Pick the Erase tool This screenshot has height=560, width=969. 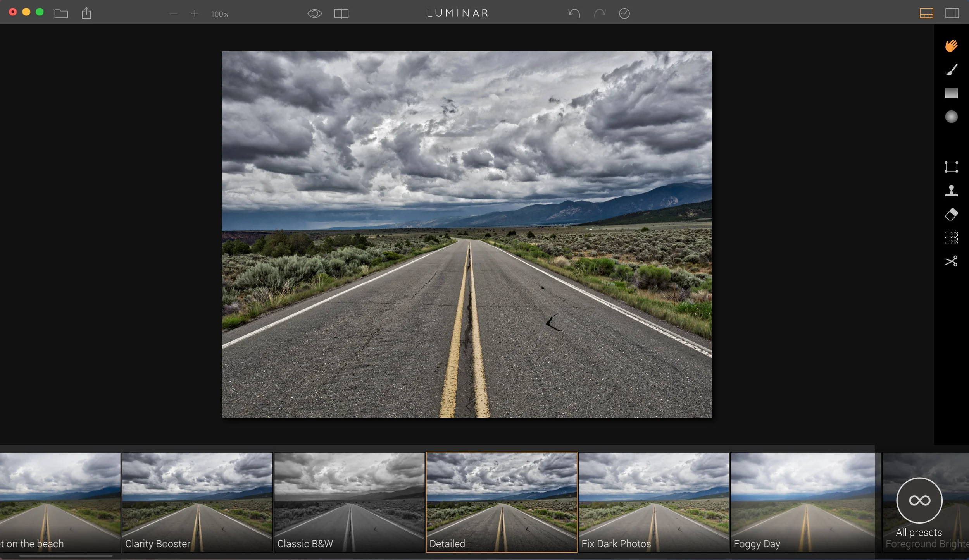(951, 214)
